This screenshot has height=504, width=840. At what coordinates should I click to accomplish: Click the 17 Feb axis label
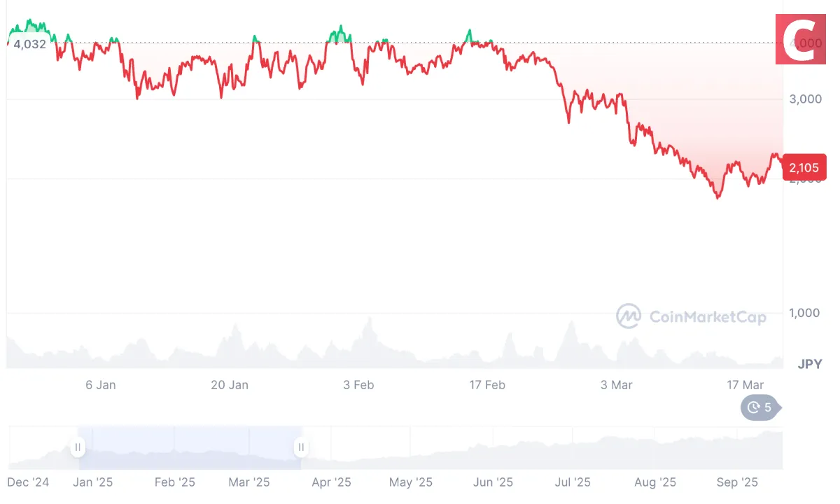click(x=487, y=384)
